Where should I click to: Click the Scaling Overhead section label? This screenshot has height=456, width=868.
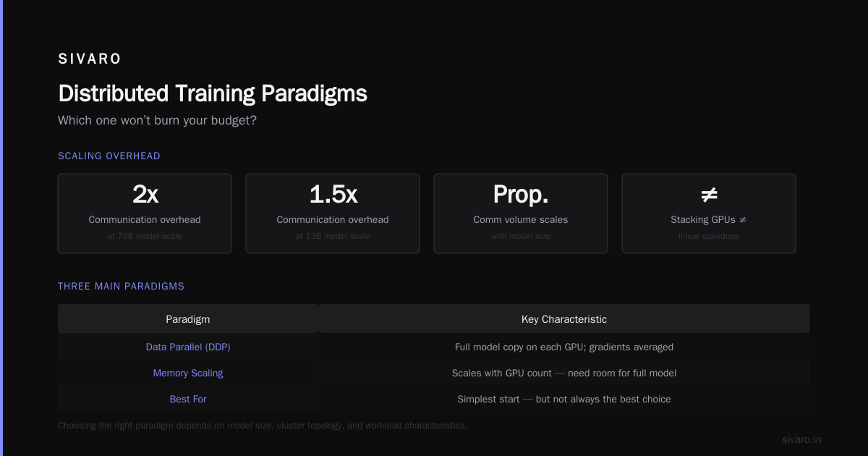[109, 156]
